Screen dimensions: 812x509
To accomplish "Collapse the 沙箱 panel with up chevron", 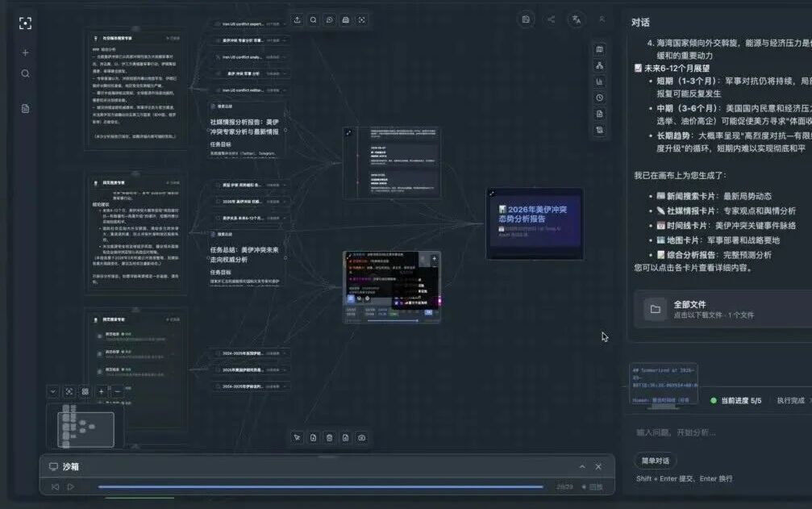I will pyautogui.click(x=582, y=466).
